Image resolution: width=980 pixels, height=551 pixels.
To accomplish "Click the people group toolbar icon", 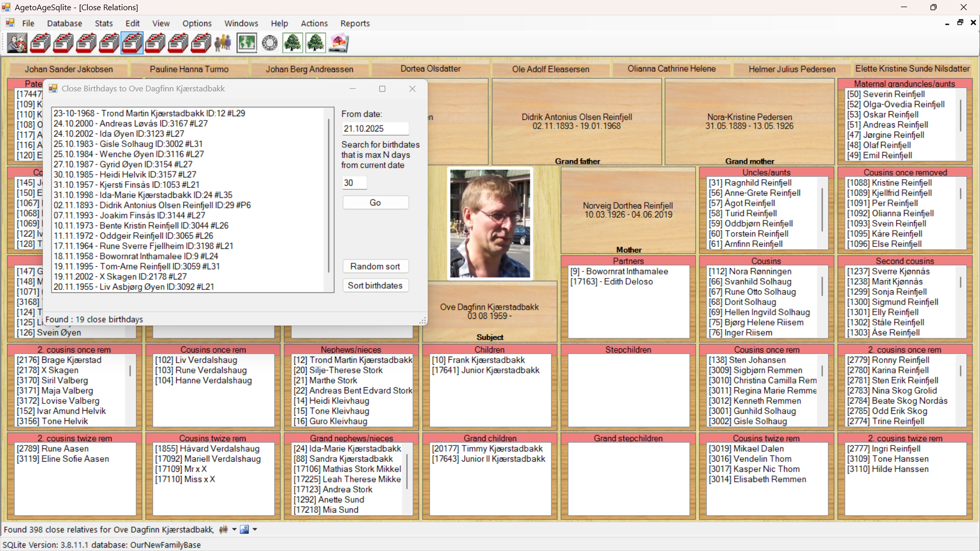I will pos(223,43).
